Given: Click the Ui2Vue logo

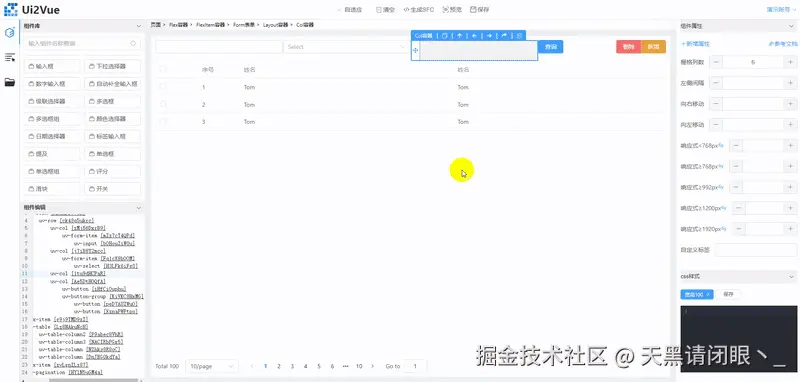Looking at the screenshot, I should [31, 9].
